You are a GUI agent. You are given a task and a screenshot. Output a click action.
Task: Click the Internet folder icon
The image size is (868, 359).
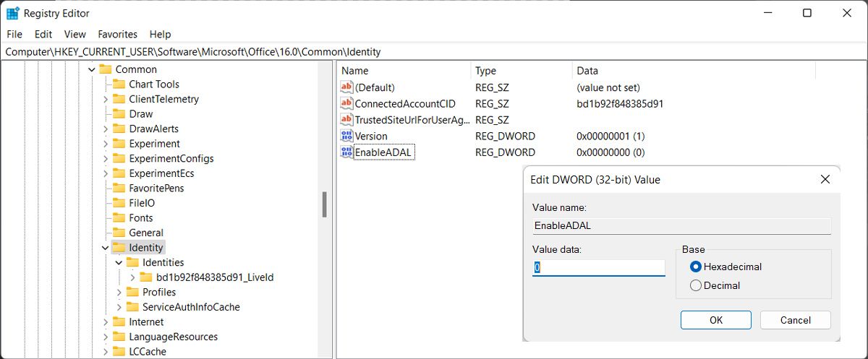tap(119, 321)
